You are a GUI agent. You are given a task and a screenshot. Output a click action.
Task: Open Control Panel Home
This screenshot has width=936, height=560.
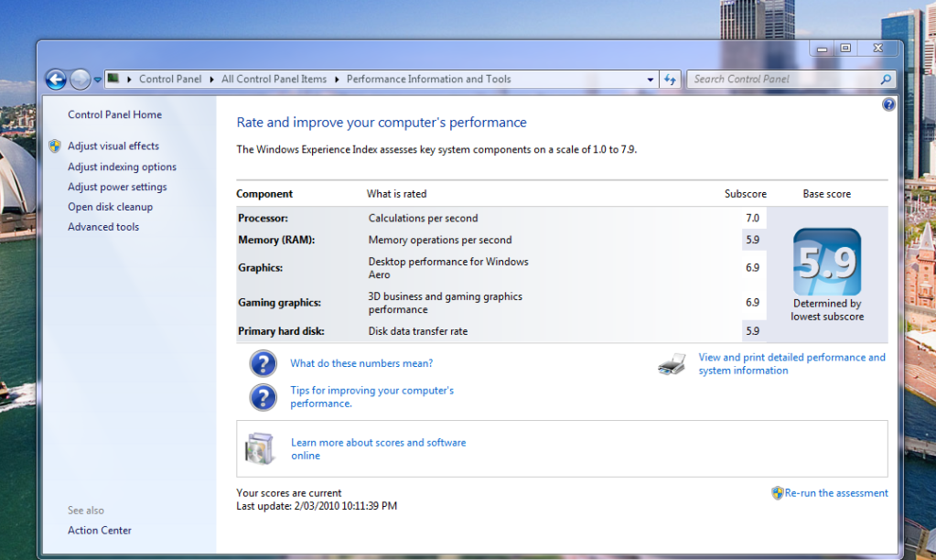pos(114,114)
